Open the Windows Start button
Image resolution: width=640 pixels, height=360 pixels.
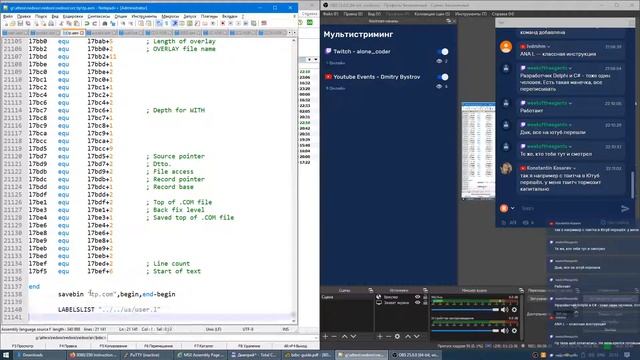point(6,355)
